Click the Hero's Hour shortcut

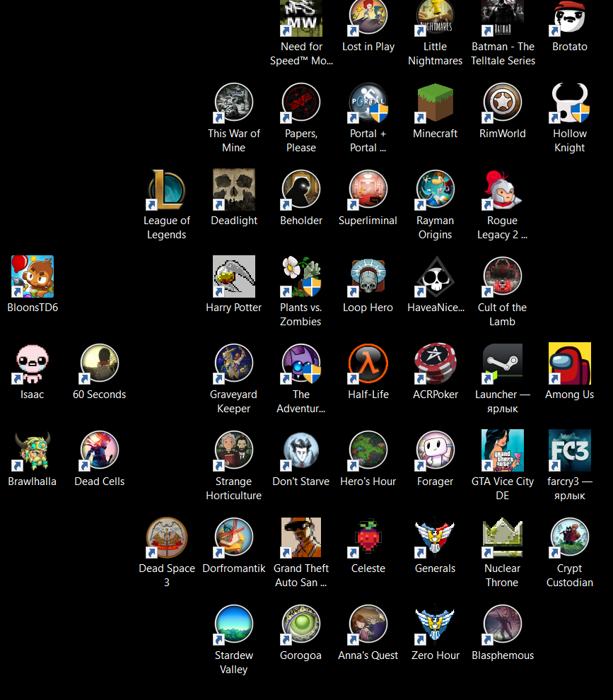pos(368,451)
